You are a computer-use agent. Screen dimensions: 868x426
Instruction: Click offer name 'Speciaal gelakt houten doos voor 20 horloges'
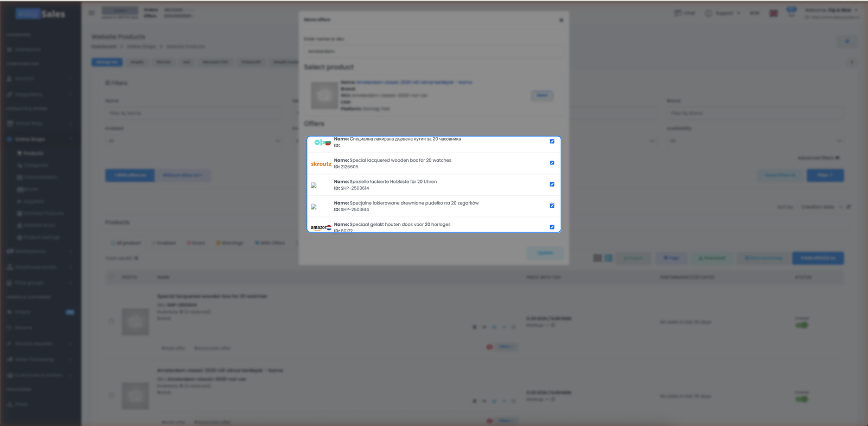(x=400, y=224)
